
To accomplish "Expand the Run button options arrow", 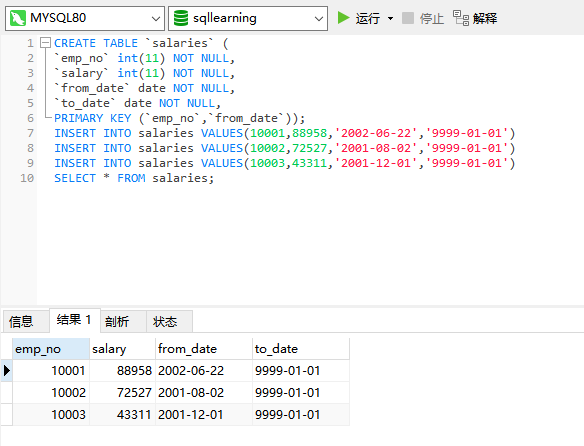I will pyautogui.click(x=390, y=18).
